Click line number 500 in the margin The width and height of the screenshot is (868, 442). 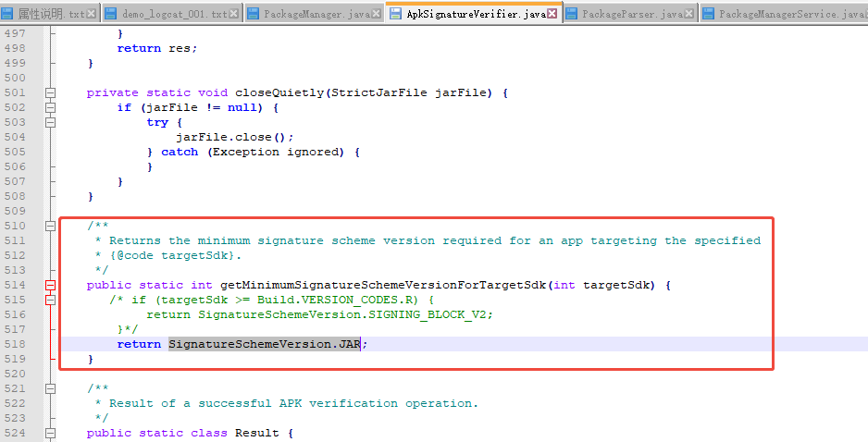click(15, 78)
